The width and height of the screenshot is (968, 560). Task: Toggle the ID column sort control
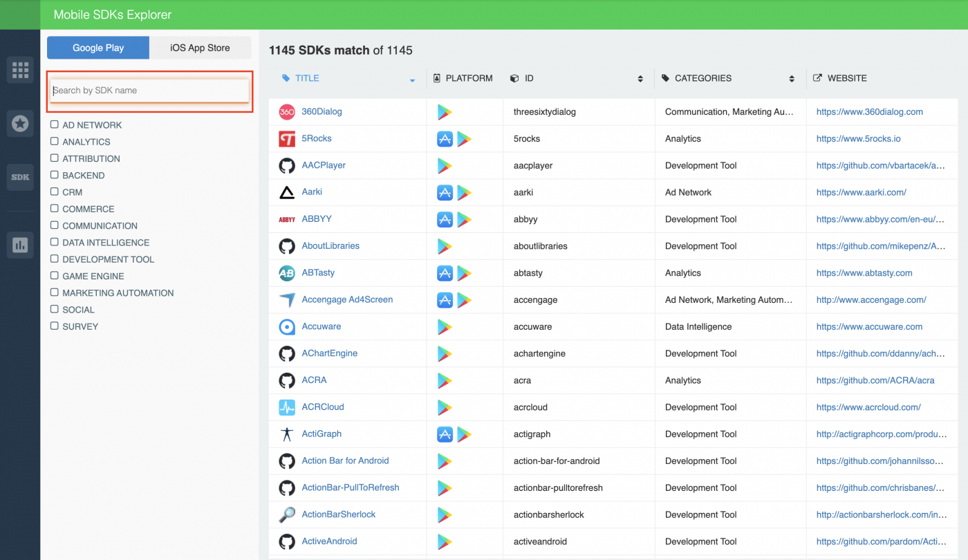(640, 78)
